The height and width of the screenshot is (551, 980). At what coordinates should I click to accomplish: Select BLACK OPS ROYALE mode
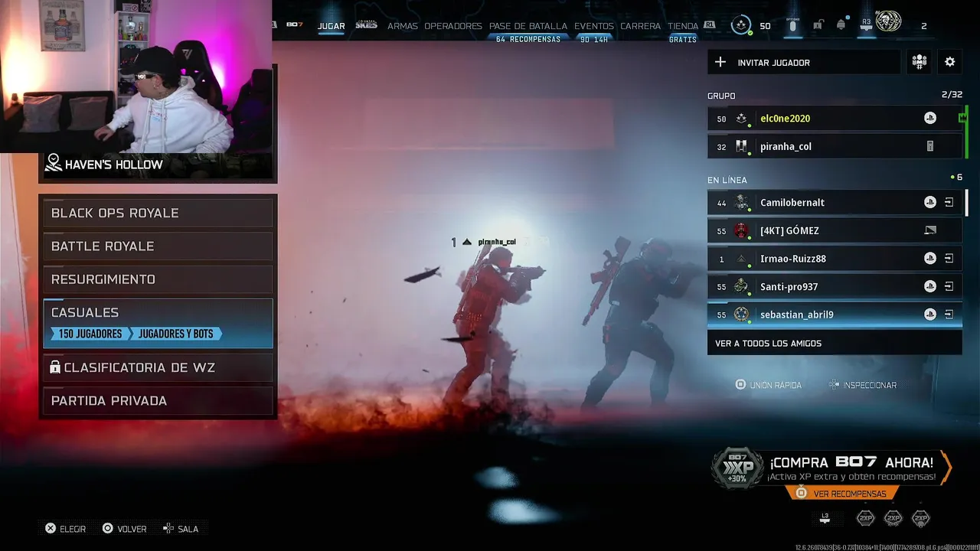158,213
